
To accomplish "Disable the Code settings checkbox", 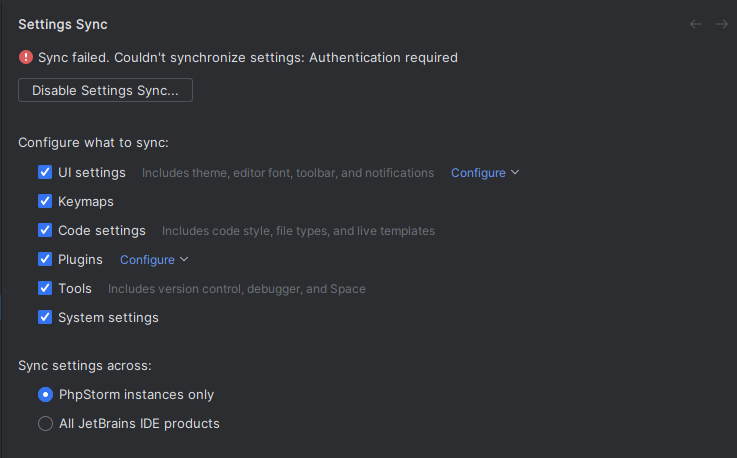I will pyautogui.click(x=45, y=230).
